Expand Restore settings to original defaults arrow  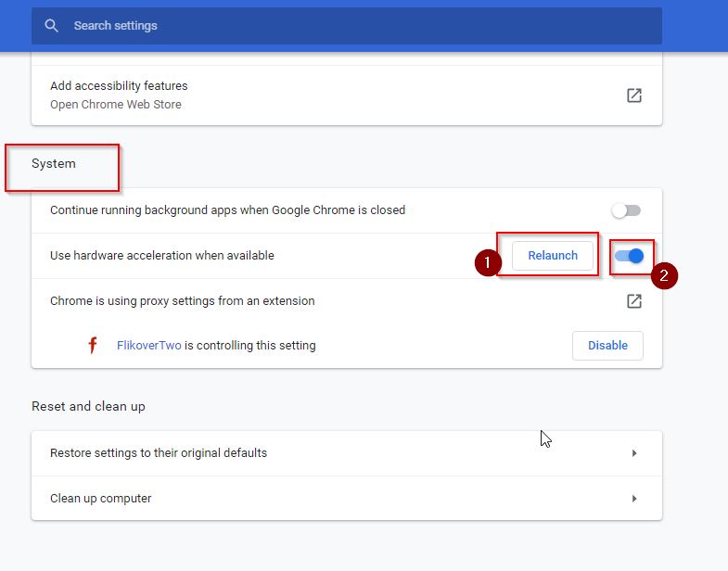[634, 453]
